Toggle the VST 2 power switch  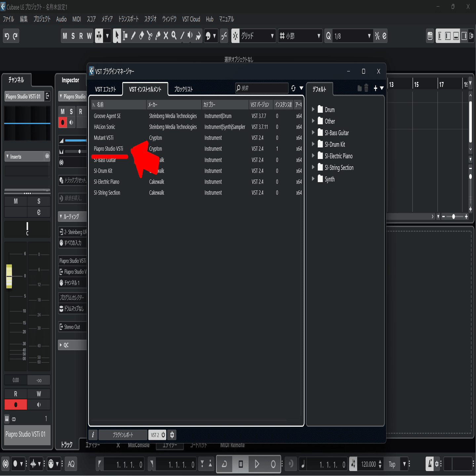click(163, 435)
